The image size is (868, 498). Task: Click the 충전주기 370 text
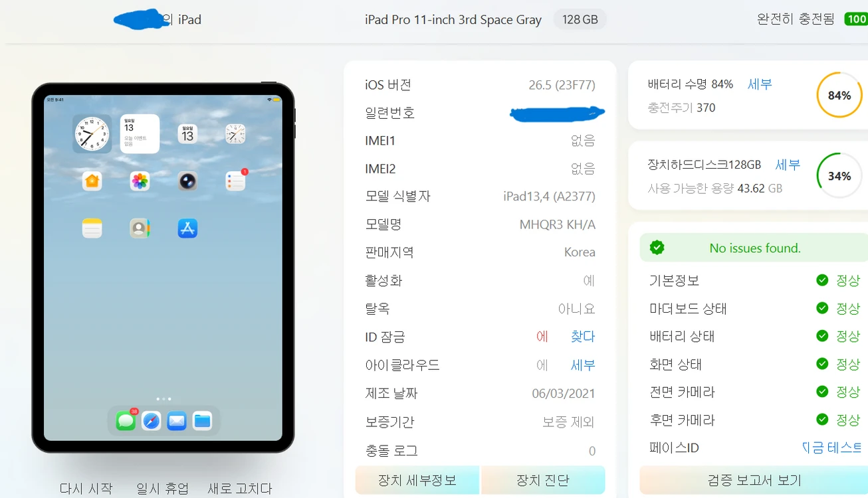tap(681, 108)
